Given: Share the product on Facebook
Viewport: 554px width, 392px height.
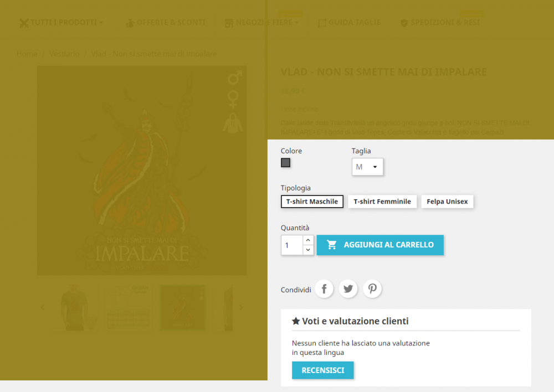Looking at the screenshot, I should [324, 288].
